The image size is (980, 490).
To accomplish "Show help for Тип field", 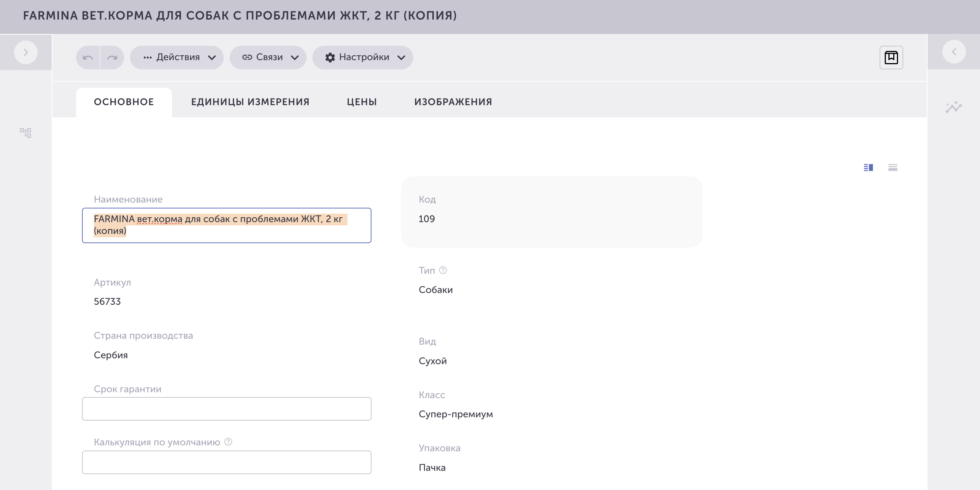I will click(443, 270).
